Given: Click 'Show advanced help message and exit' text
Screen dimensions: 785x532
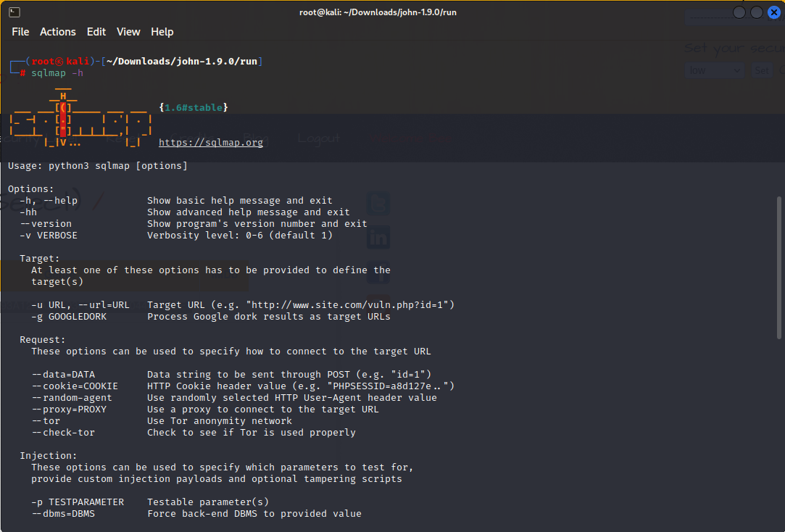Looking at the screenshot, I should click(249, 212).
